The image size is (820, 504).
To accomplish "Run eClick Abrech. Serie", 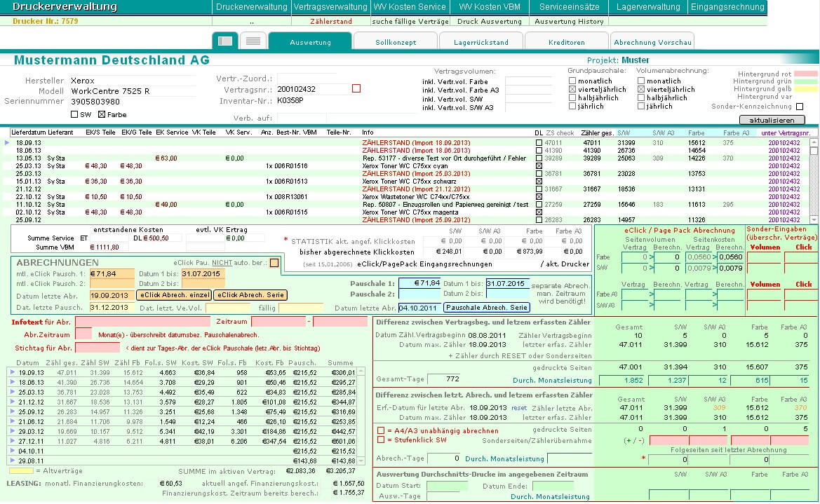I will pyautogui.click(x=250, y=295).
